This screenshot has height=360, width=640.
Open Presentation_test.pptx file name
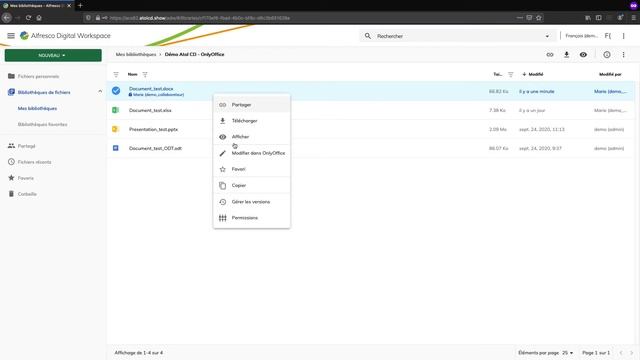point(153,129)
